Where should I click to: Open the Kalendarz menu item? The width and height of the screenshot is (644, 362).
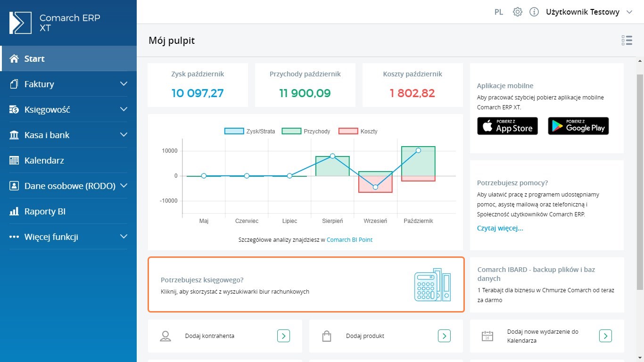tap(68, 160)
